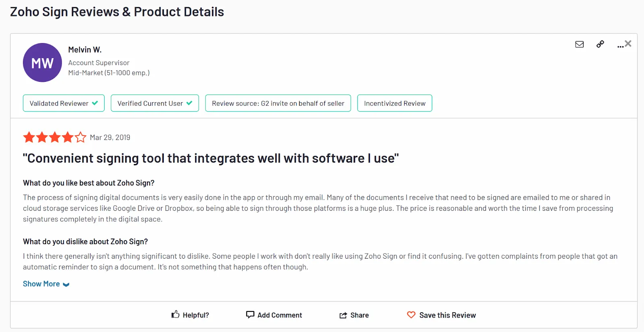644x332 pixels.
Task: Click the heart save icon
Action: click(411, 315)
